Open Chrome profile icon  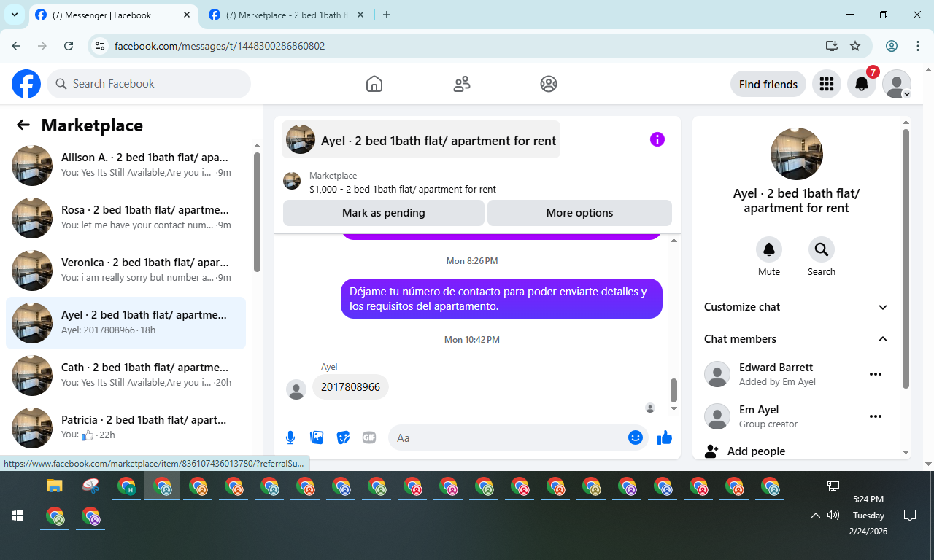tap(892, 46)
